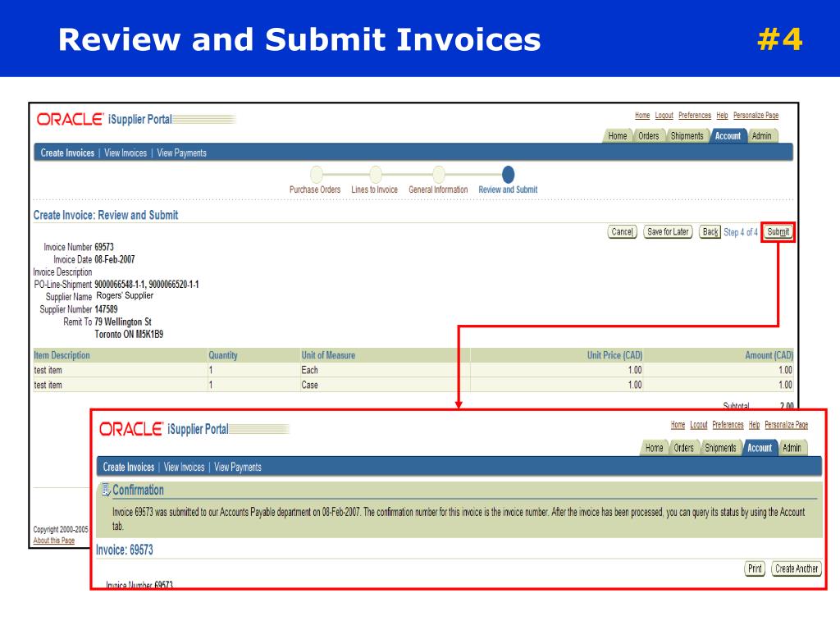Open the Home tab in the top window
The image size is (840, 630).
[x=617, y=136]
